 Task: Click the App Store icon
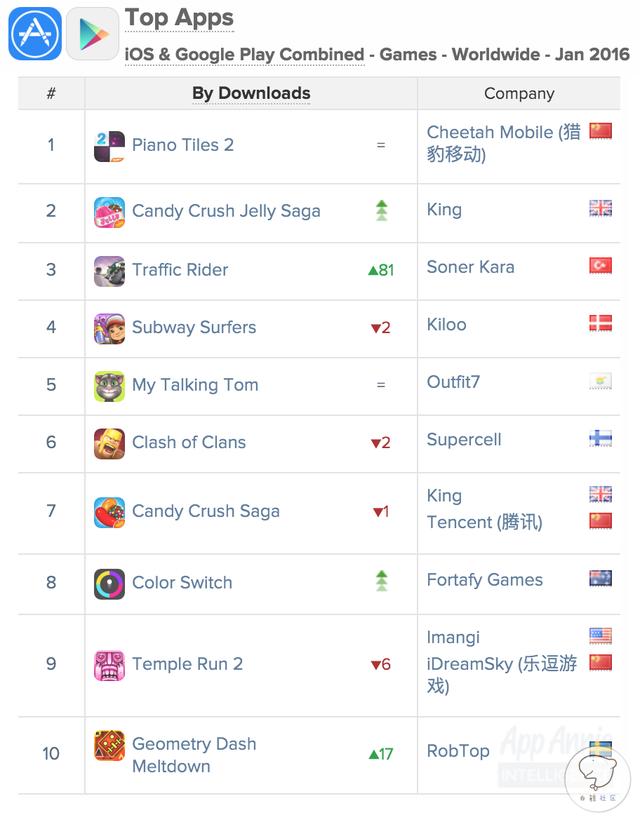click(34, 34)
